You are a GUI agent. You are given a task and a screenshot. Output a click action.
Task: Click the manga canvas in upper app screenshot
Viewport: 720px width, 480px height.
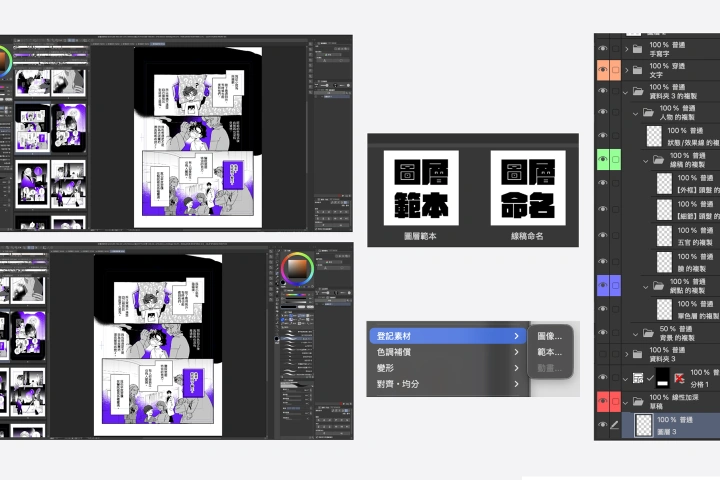click(x=198, y=137)
